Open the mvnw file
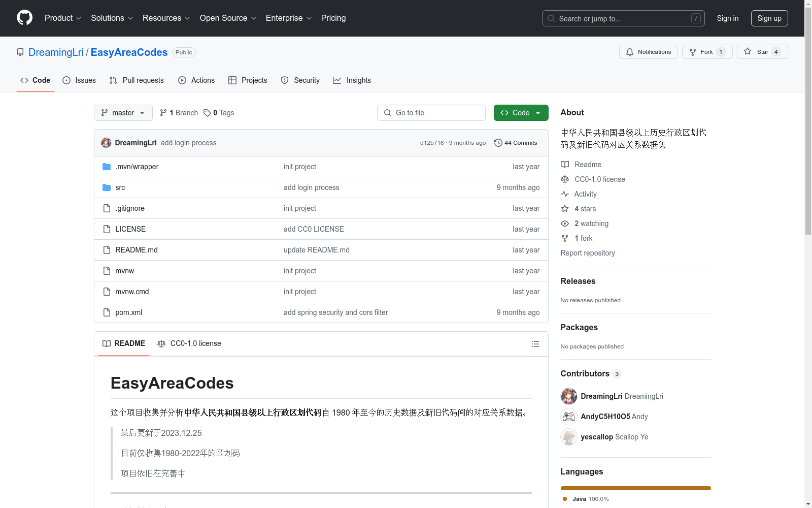This screenshot has width=812, height=508. click(x=124, y=271)
